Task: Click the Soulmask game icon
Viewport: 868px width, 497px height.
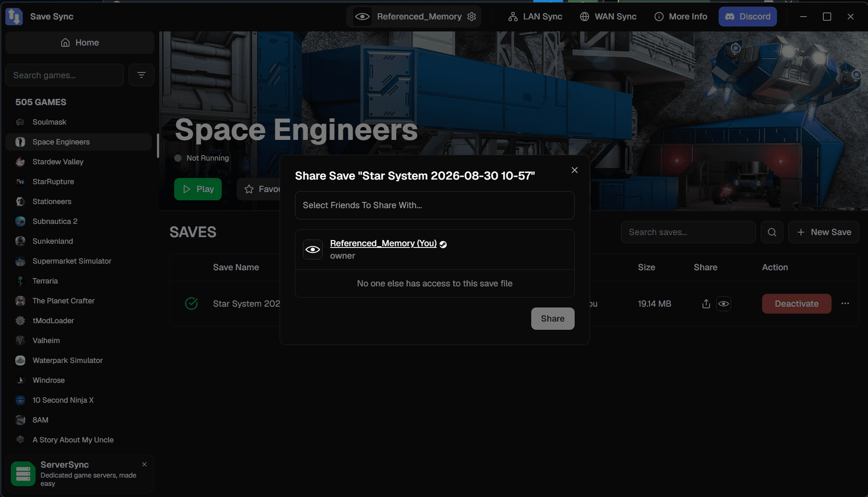Action: (x=20, y=122)
